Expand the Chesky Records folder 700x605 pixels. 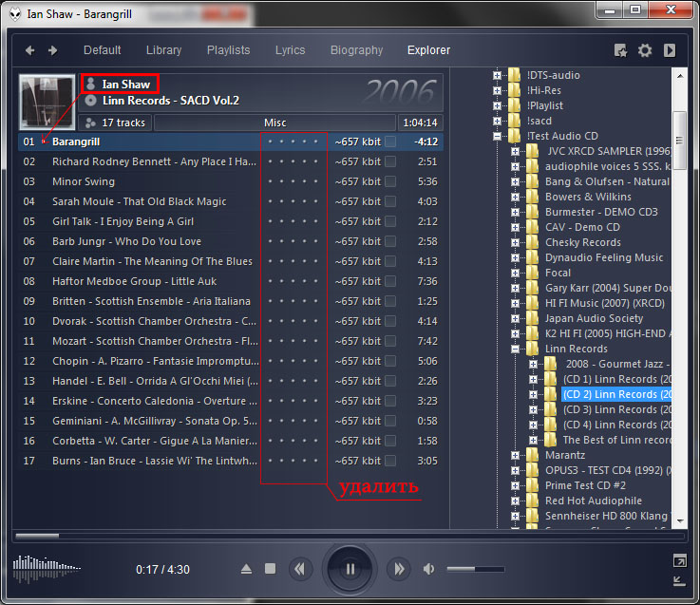[x=516, y=242]
